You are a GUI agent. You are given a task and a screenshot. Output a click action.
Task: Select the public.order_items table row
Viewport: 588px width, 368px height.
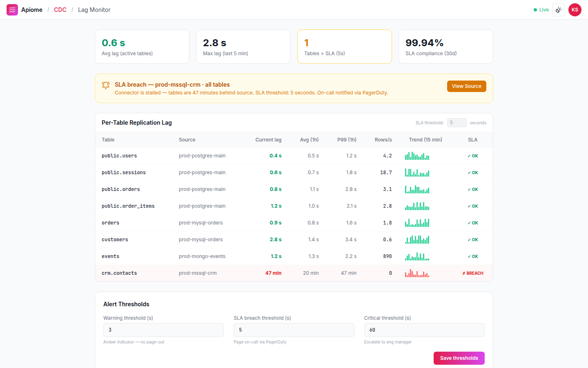tap(294, 206)
